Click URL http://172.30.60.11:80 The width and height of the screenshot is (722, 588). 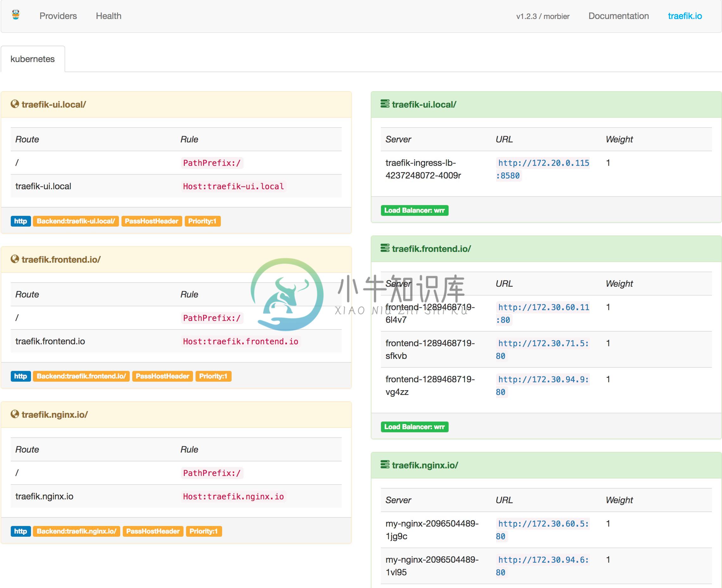(543, 314)
